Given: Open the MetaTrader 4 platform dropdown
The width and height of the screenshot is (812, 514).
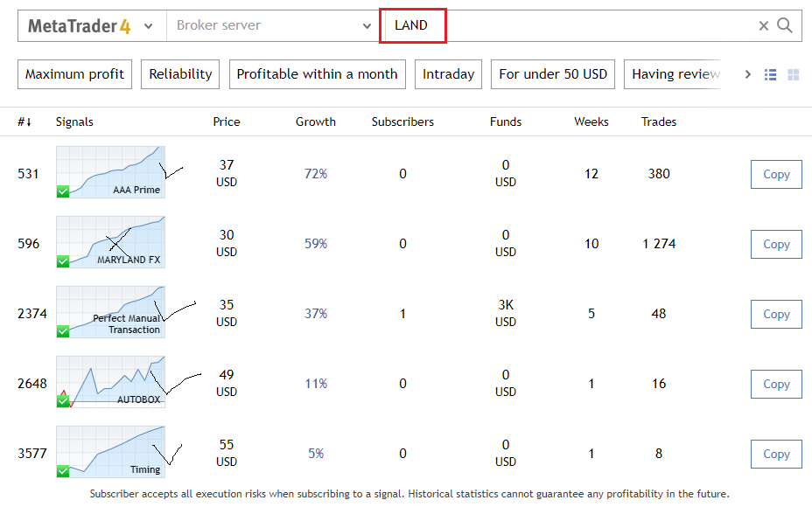Looking at the screenshot, I should [x=92, y=26].
